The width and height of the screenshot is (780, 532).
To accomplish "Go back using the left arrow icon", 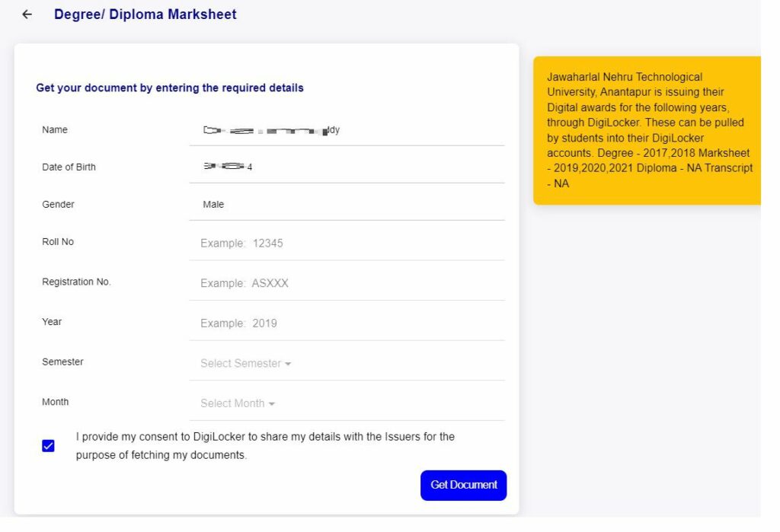I will point(27,14).
